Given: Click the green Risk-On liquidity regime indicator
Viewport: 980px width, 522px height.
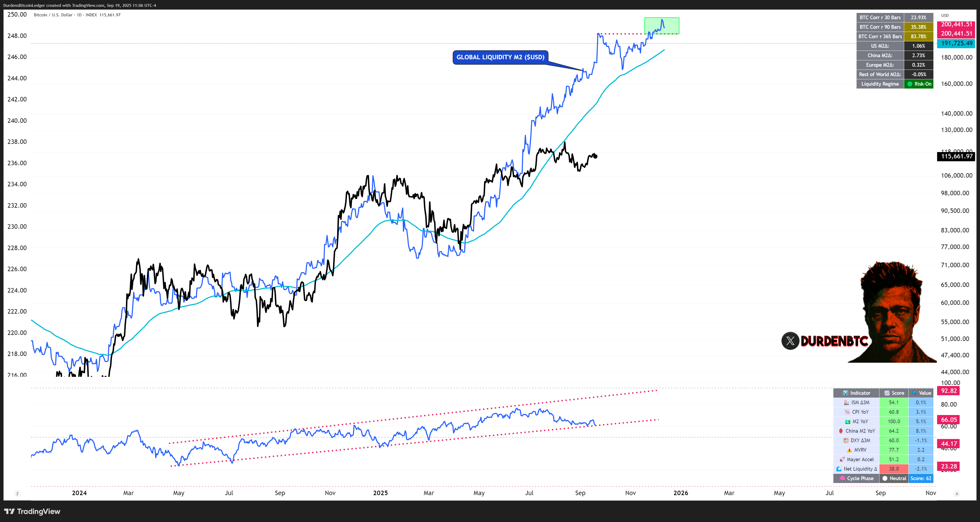Looking at the screenshot, I should pos(919,84).
